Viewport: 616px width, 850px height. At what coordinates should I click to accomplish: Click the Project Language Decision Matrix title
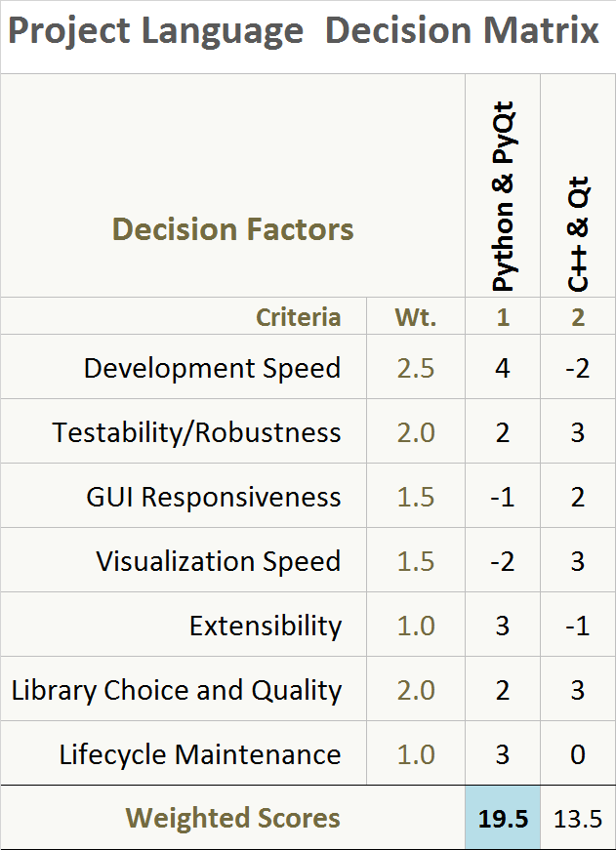tap(303, 32)
